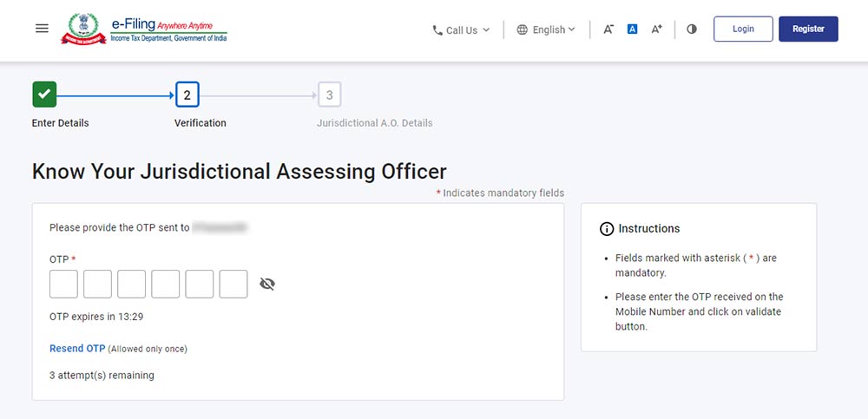Screen dimensions: 868x419
Task: Show OTP using the eye icon
Action: 267,284
